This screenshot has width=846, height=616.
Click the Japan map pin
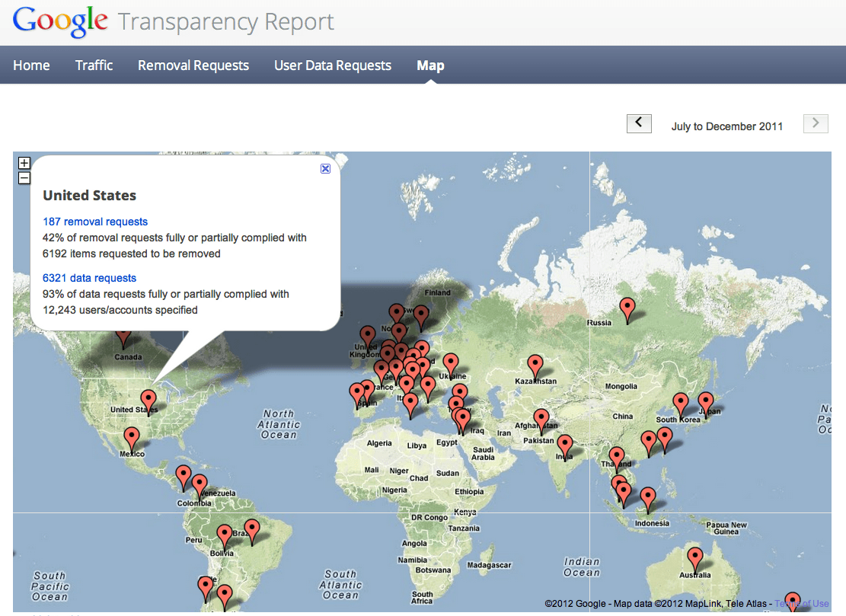(706, 404)
